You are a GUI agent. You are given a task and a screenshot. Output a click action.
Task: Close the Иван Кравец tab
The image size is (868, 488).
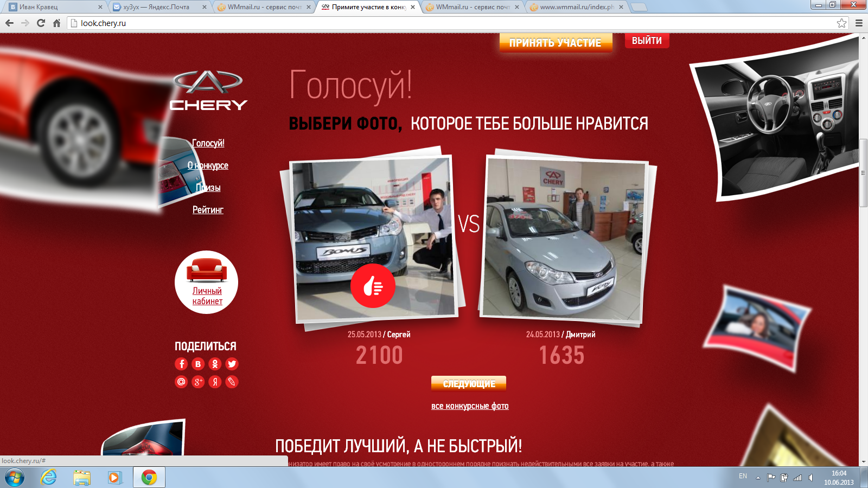[x=100, y=7]
